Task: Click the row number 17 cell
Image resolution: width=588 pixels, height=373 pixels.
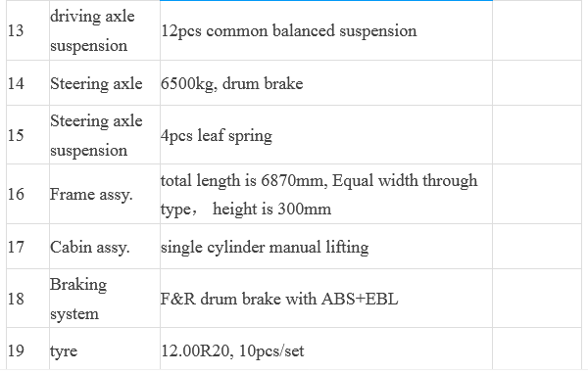Action: pyautogui.click(x=27, y=247)
